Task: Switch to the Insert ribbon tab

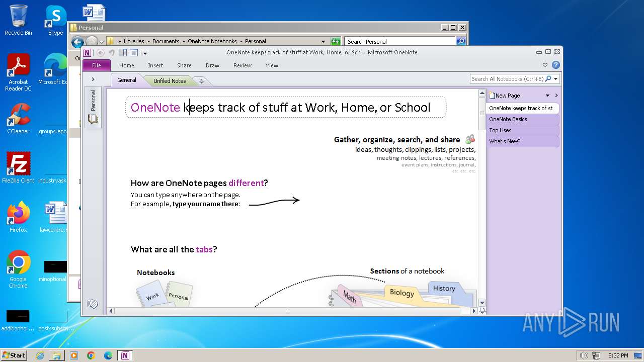Action: (155, 65)
